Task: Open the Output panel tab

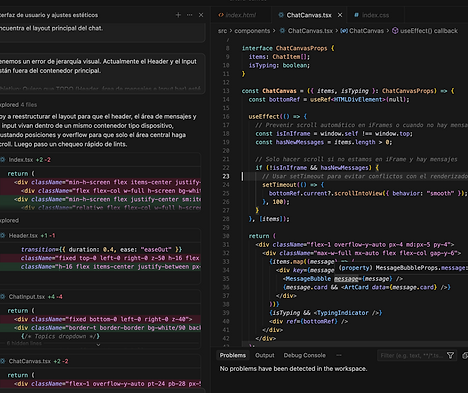Action: click(x=265, y=355)
